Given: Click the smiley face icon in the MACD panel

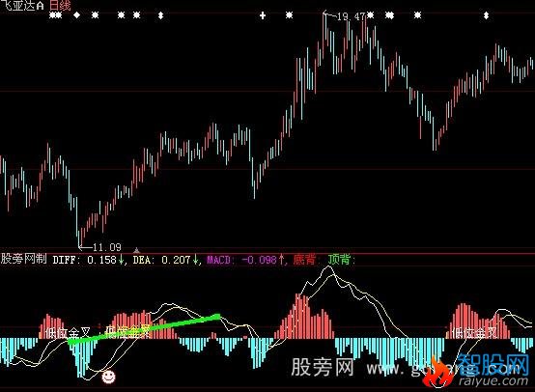Looking at the screenshot, I should 108,377.
